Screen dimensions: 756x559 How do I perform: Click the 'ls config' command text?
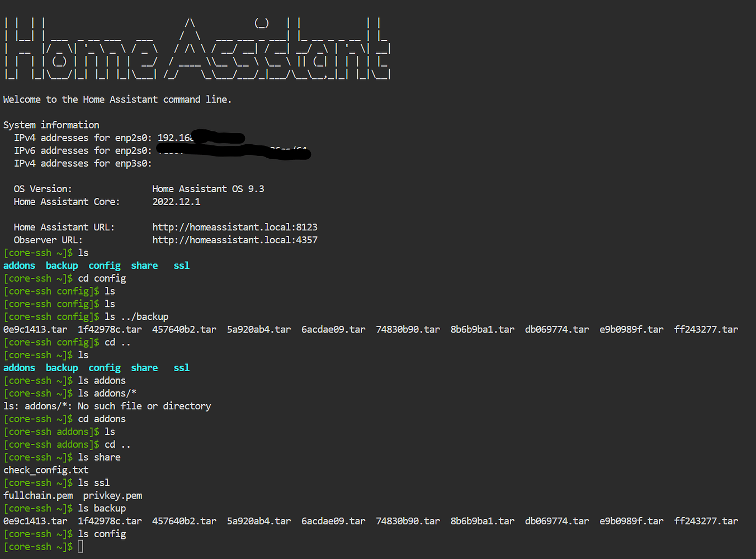(102, 534)
